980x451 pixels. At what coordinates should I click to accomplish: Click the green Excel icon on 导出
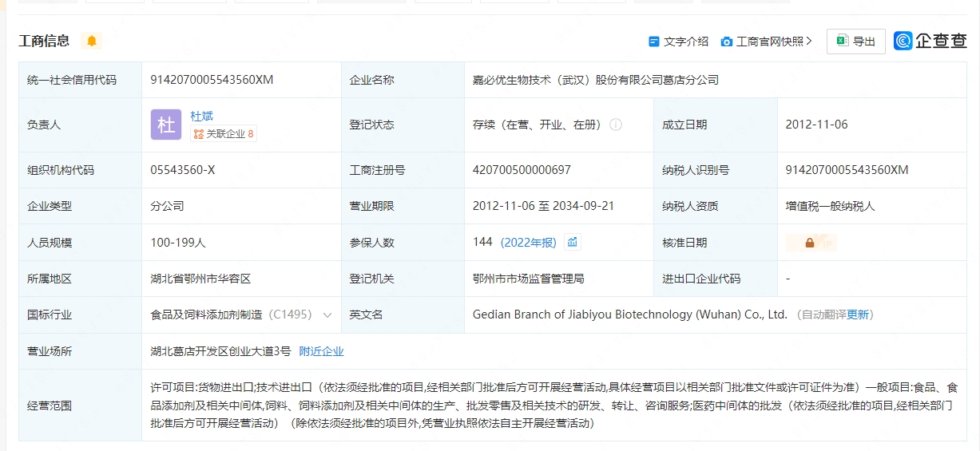click(x=842, y=42)
